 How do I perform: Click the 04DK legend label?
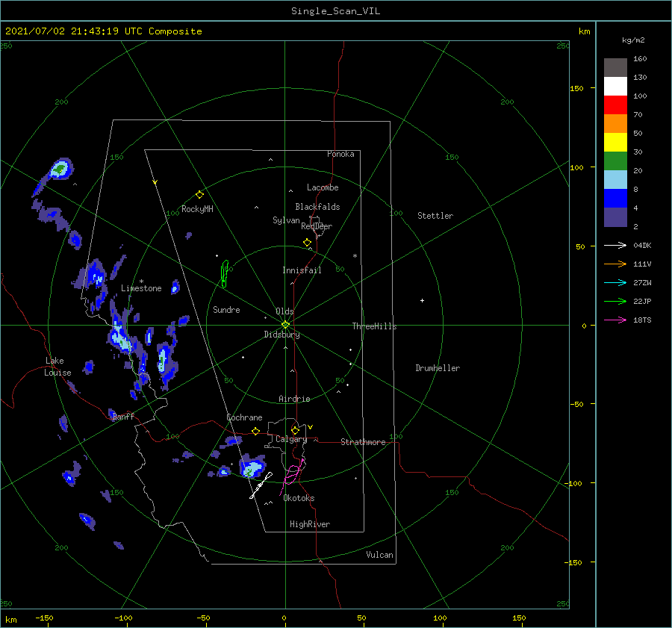coord(642,245)
